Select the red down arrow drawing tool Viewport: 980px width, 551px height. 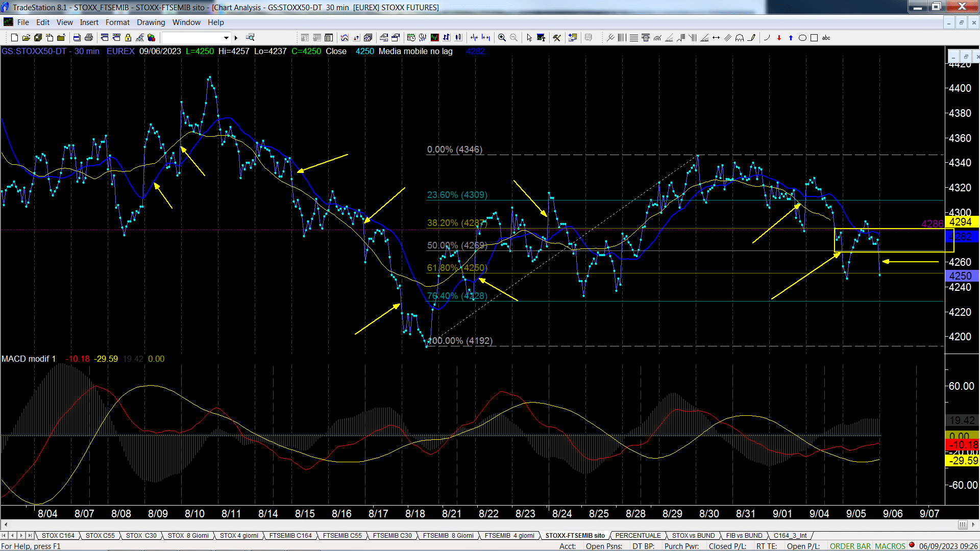[x=779, y=38]
